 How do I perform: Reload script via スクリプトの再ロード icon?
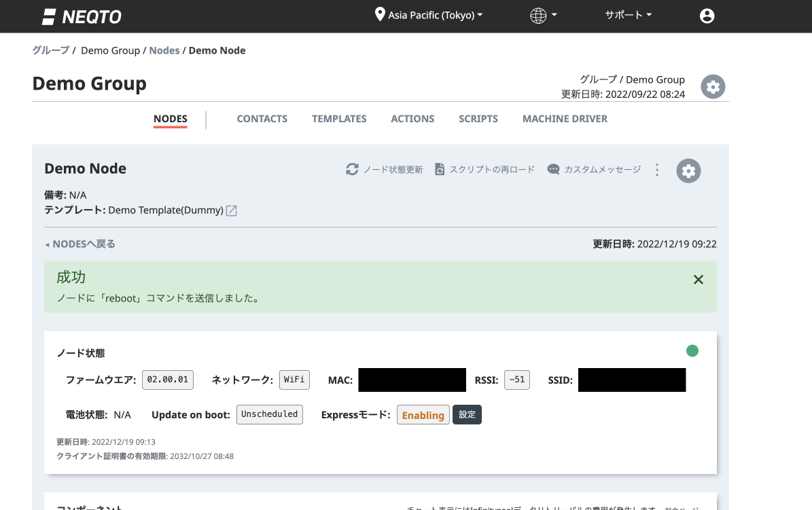click(x=440, y=170)
